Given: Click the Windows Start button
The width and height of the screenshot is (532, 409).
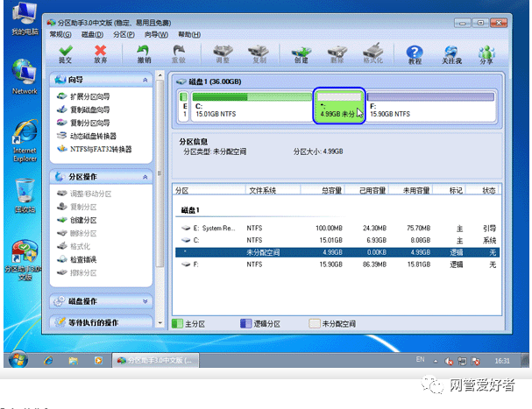Looking at the screenshot, I should coord(18,359).
